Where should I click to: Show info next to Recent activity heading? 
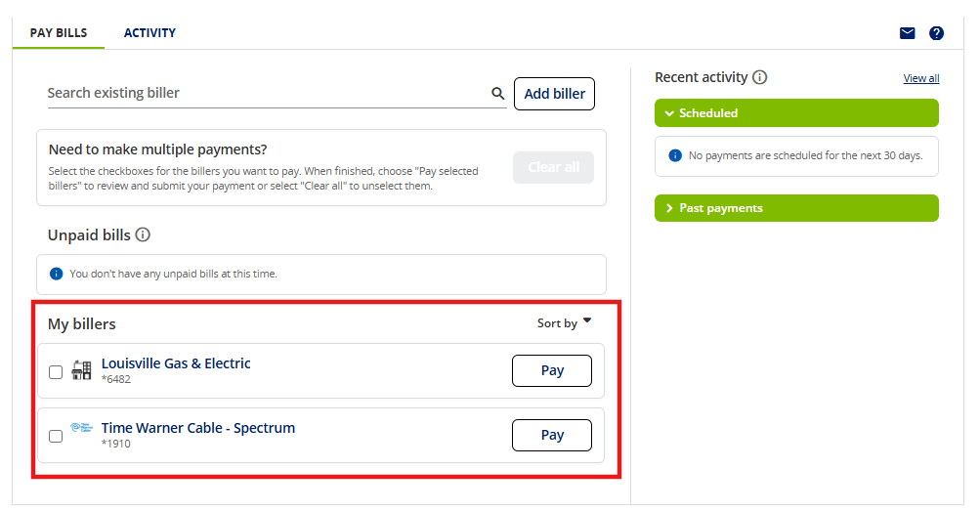tap(759, 77)
